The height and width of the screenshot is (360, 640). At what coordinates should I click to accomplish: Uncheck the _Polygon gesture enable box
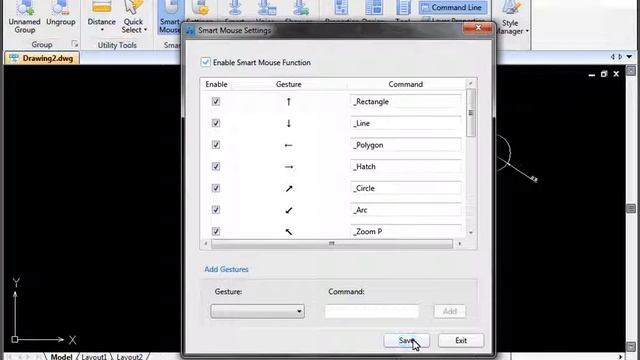point(216,144)
